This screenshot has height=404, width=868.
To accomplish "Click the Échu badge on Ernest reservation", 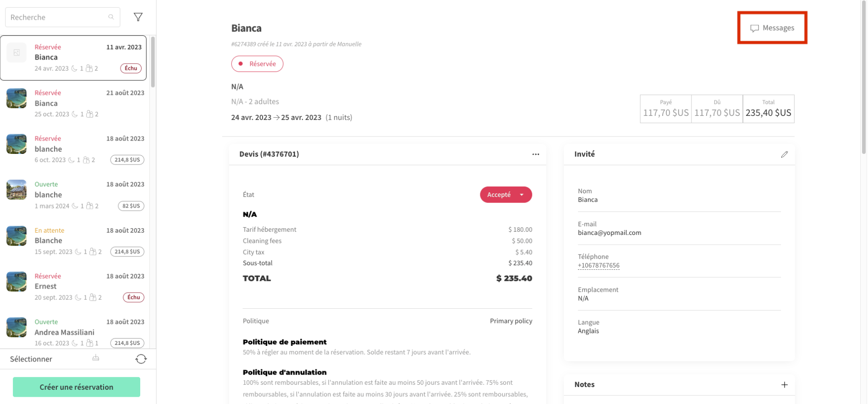I will (x=133, y=297).
